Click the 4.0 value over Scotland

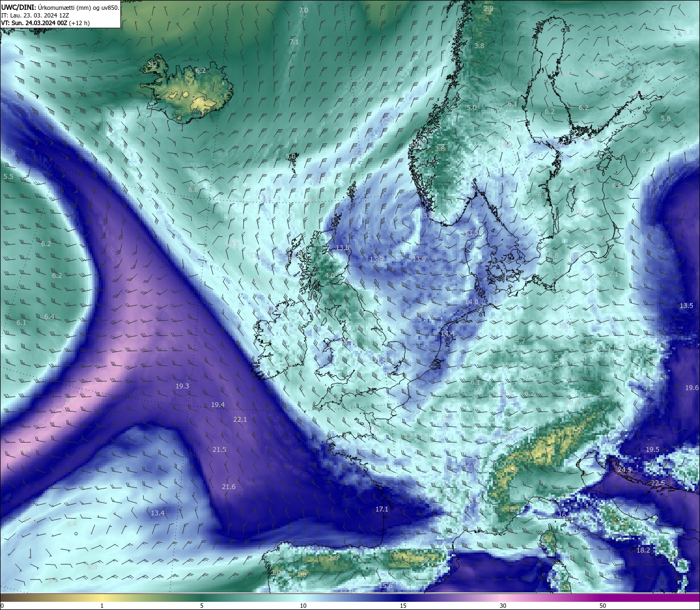point(330,276)
